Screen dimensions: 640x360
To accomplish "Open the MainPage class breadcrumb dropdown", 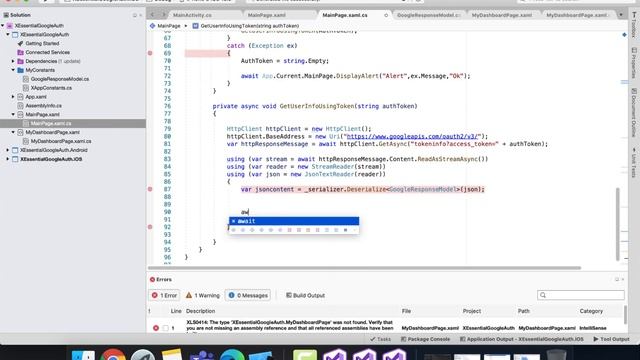I will pos(165,26).
